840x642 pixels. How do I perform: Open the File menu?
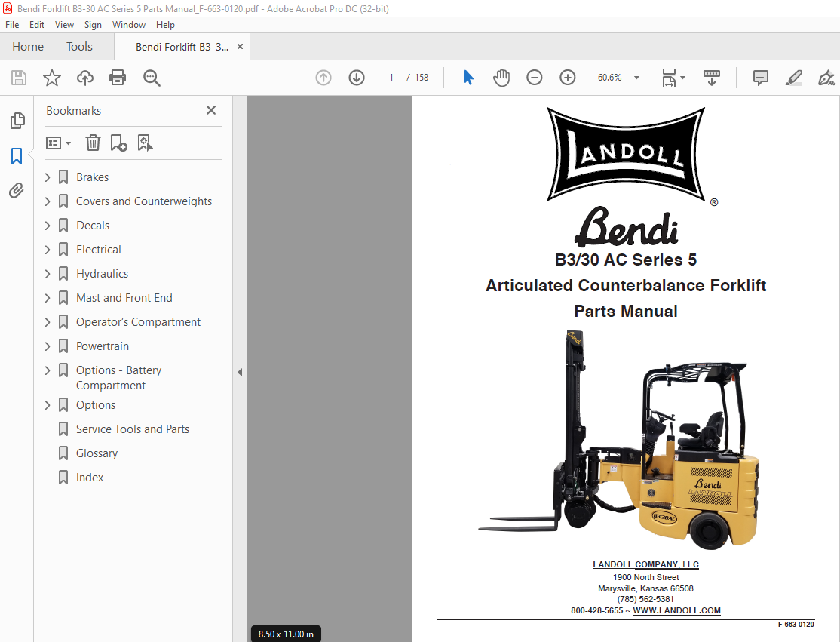tap(12, 25)
